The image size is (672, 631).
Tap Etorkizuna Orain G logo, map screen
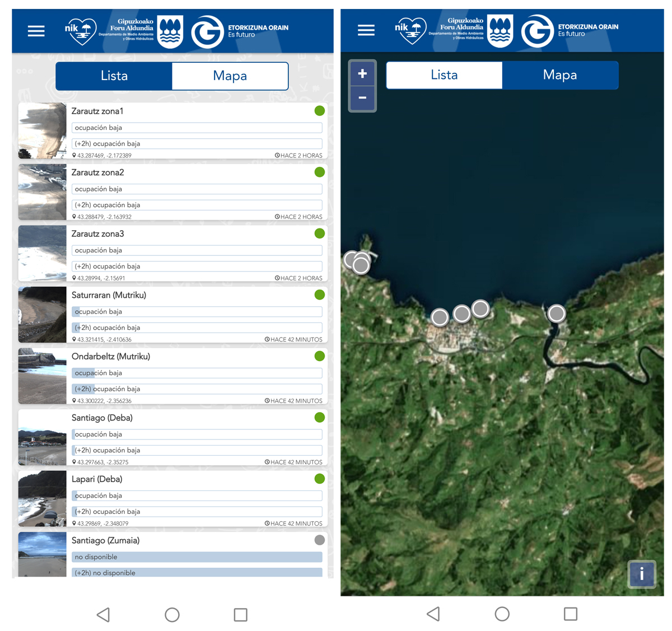[x=537, y=31]
